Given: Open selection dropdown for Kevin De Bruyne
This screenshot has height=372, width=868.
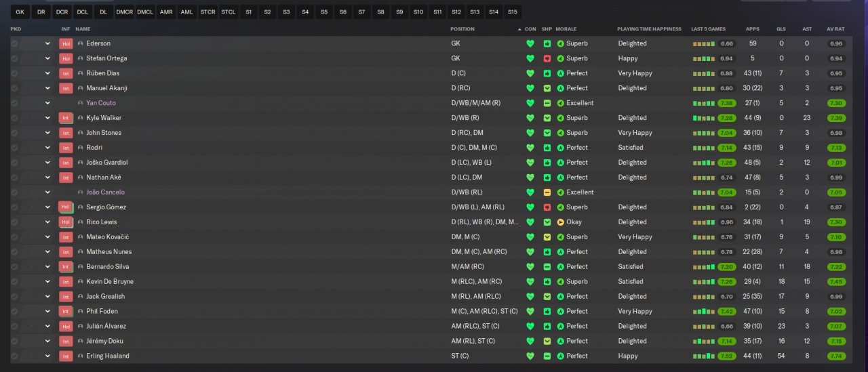Looking at the screenshot, I should click(x=47, y=282).
